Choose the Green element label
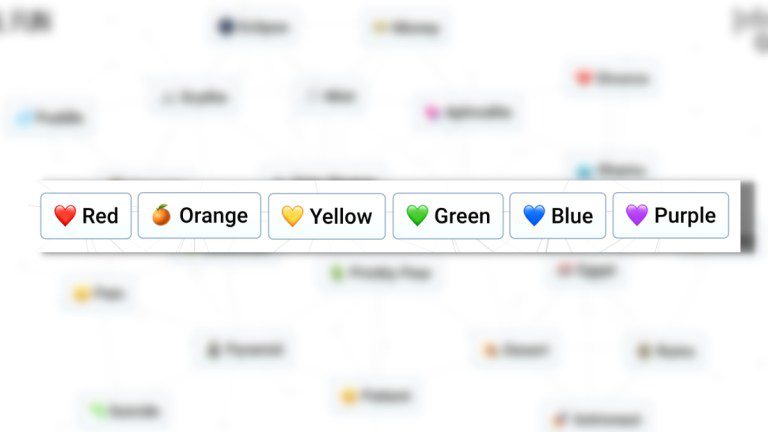This screenshot has width=768, height=432. click(x=462, y=216)
